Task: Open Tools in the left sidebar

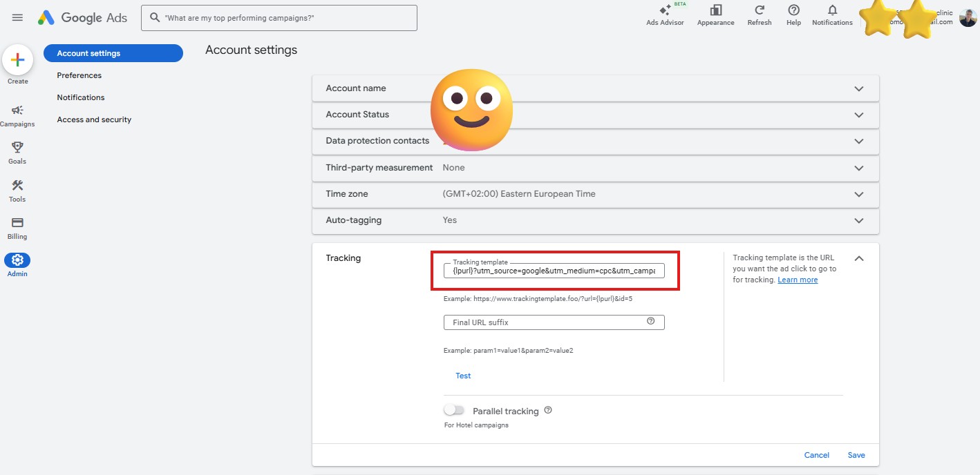Action: (17, 186)
